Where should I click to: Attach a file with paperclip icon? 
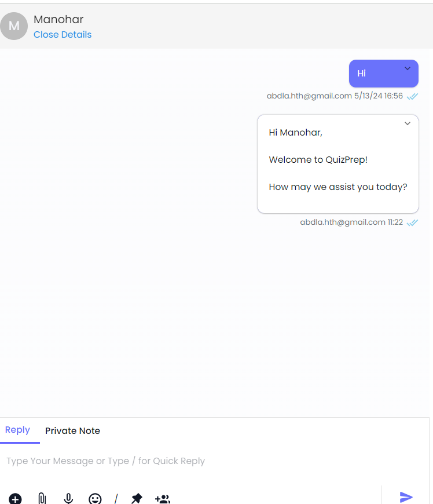[42, 498]
